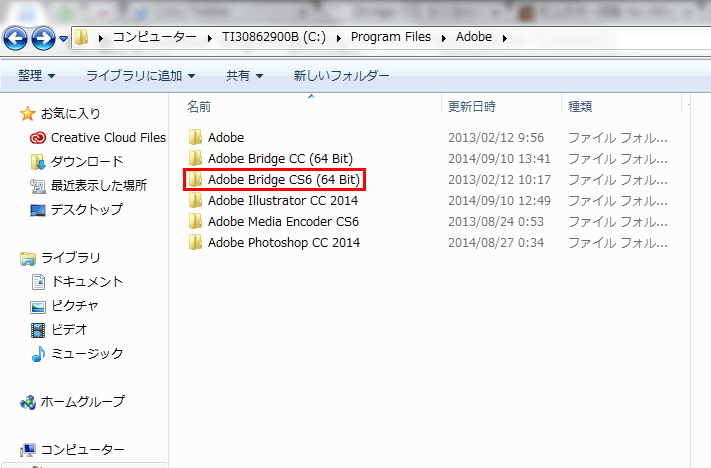The width and height of the screenshot is (711, 468).
Task: Click folder icon of Adobe Bridge CC row
Action: [195, 158]
